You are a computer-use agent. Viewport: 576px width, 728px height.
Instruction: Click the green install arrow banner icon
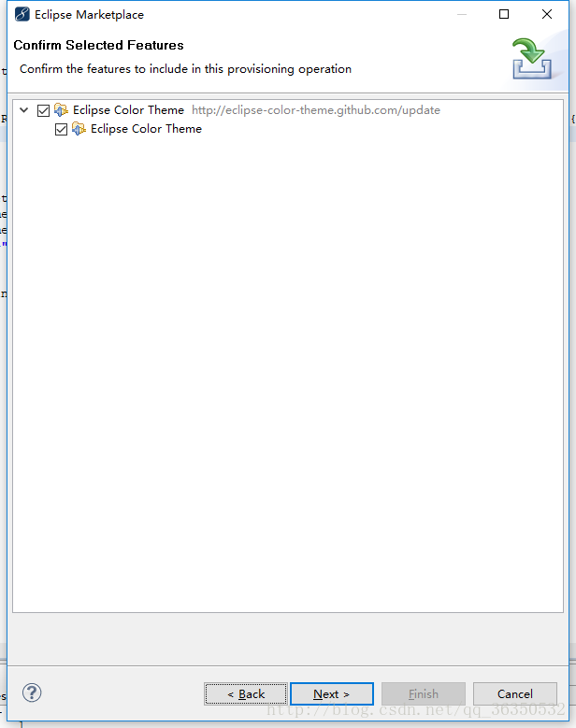532,59
